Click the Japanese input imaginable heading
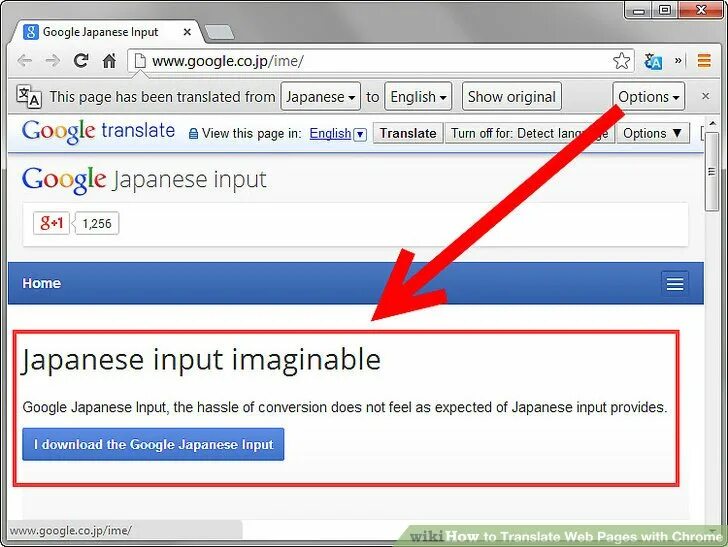Viewport: 728px width, 547px height. coord(201,359)
